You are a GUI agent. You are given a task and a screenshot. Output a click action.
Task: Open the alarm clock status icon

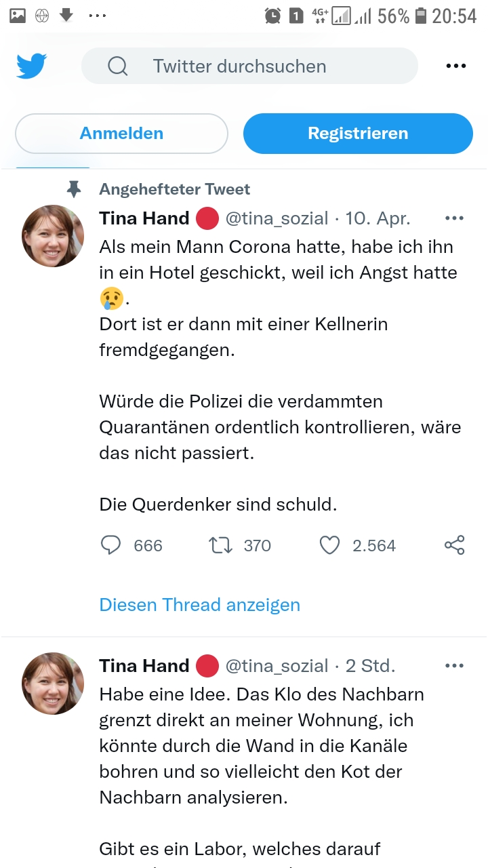click(x=273, y=16)
